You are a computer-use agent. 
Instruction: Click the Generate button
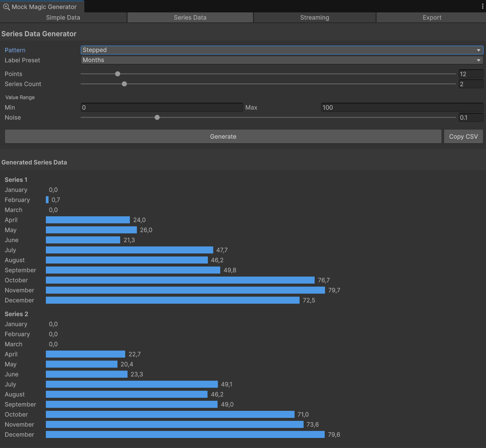pos(223,137)
